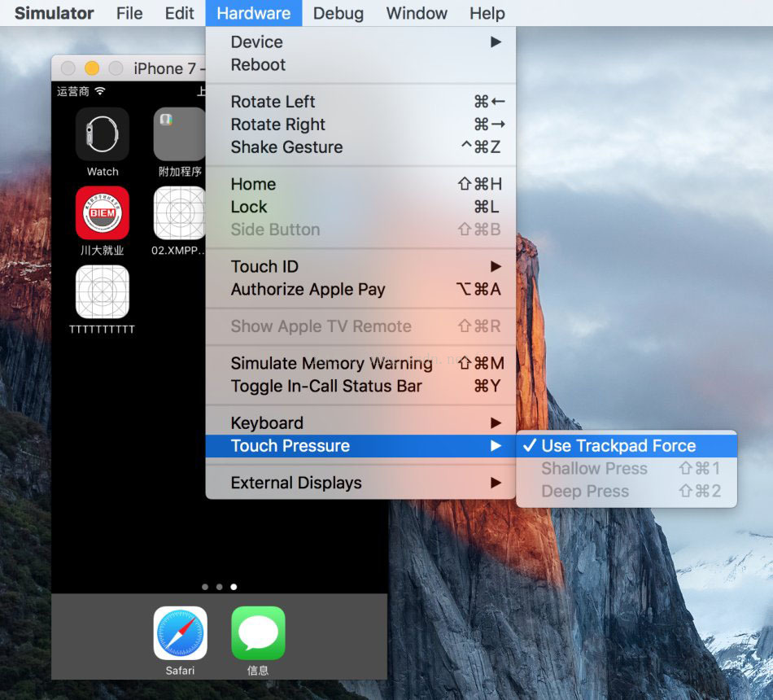
Task: Click the Shallow Press submenu item
Action: click(627, 468)
